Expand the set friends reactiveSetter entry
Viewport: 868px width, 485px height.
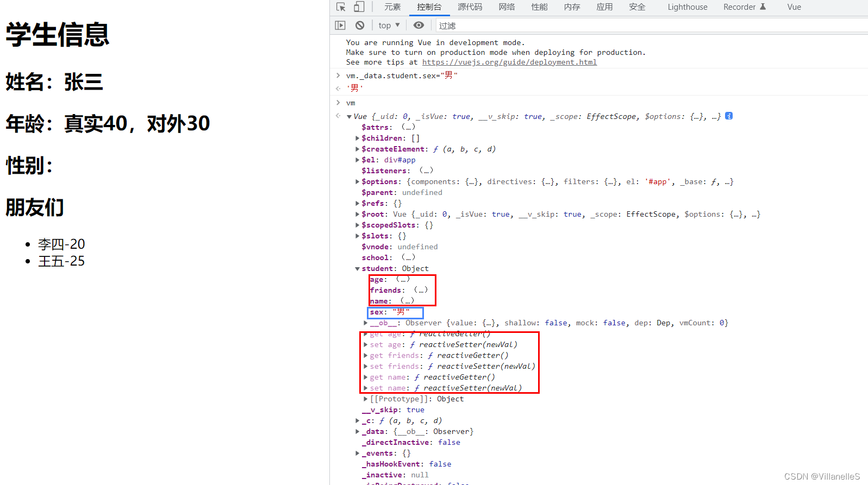pyautogui.click(x=366, y=366)
